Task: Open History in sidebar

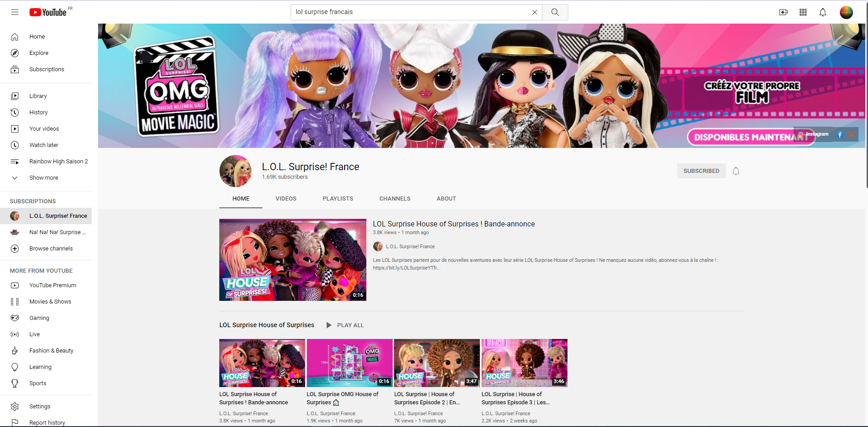Action: pos(46,113)
